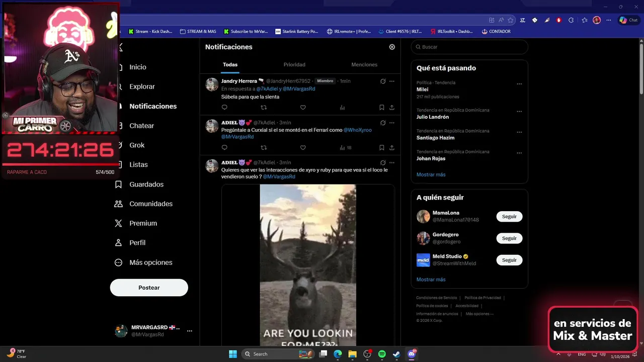
Task: Follow Gordogero account
Action: [509, 238]
